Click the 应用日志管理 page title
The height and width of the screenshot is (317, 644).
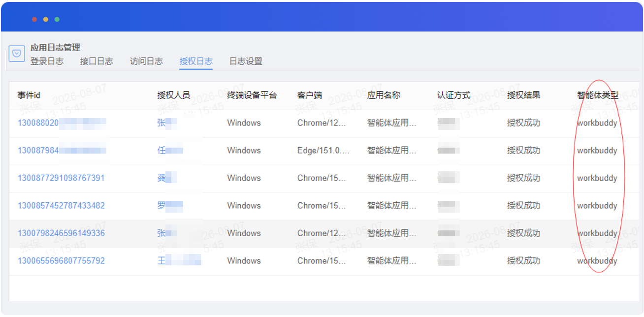(55, 48)
